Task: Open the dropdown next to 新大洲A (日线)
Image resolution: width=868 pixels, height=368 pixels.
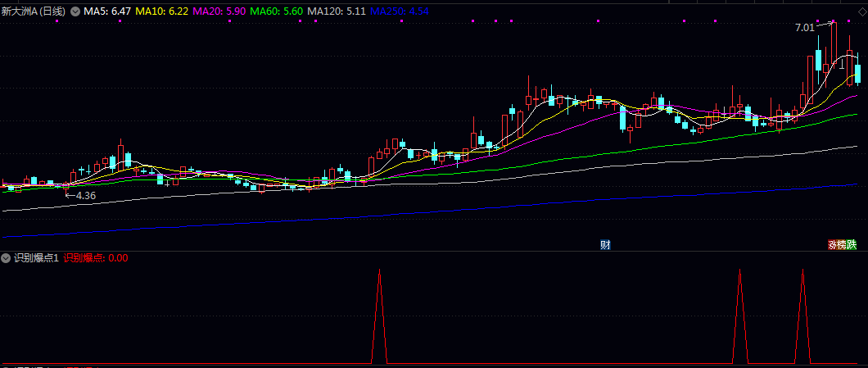Action: point(75,11)
